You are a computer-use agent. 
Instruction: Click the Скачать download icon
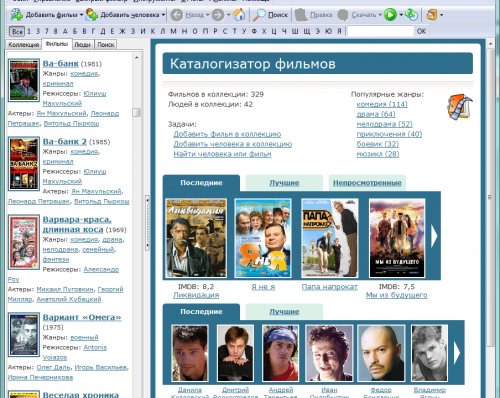343,15
